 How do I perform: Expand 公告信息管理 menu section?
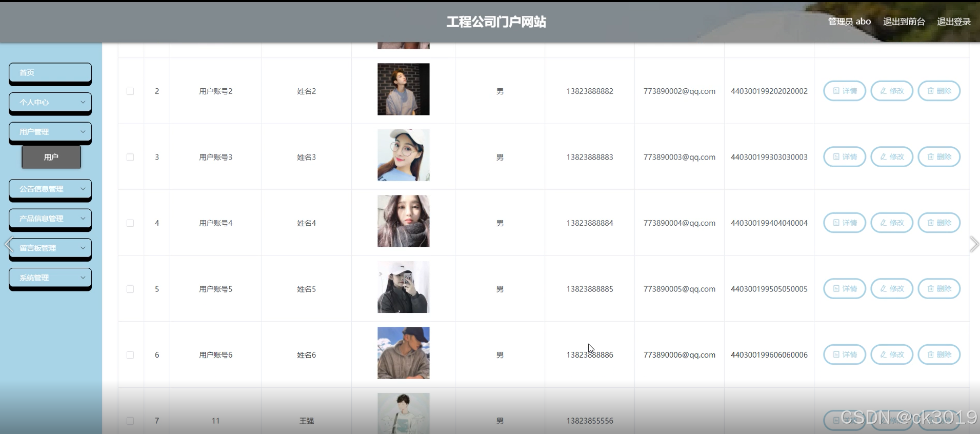(x=50, y=189)
